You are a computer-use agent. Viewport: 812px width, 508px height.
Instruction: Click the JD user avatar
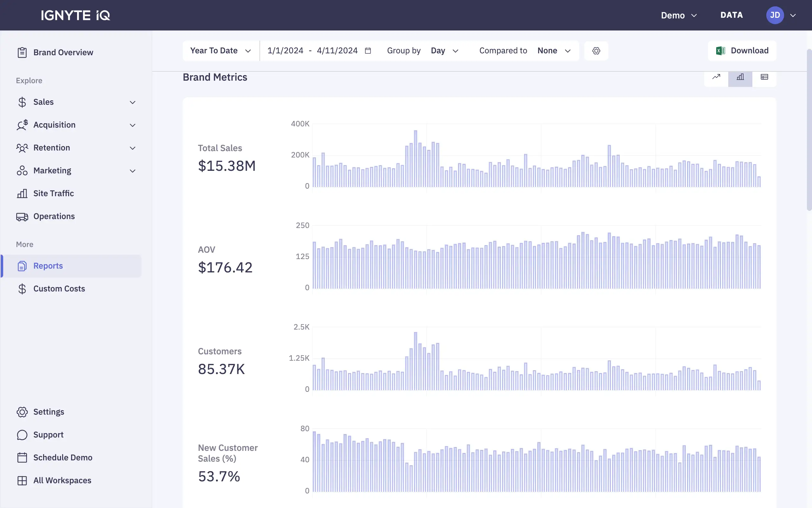[x=775, y=15]
